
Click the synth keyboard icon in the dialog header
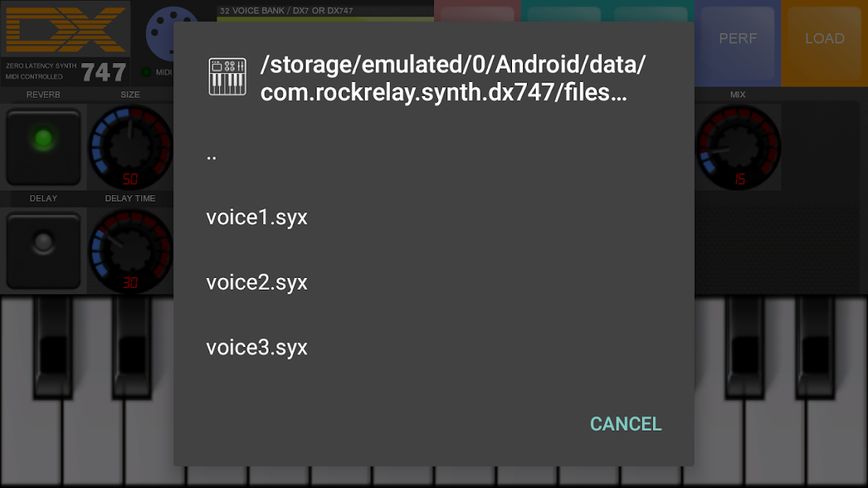click(x=227, y=77)
